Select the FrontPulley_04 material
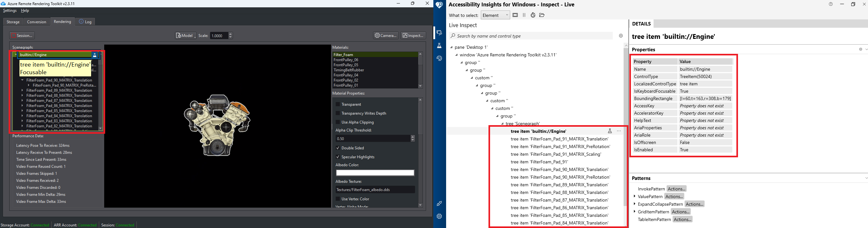 (346, 75)
